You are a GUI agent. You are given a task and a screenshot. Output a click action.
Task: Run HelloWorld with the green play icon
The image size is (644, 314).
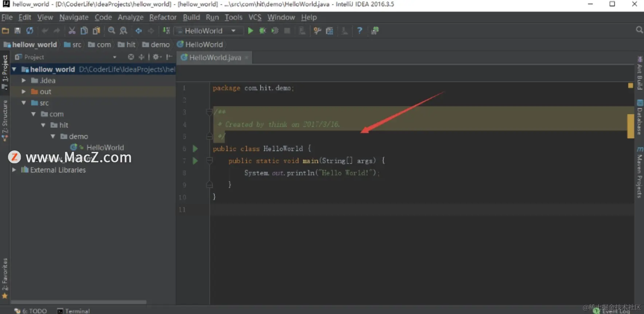(251, 31)
